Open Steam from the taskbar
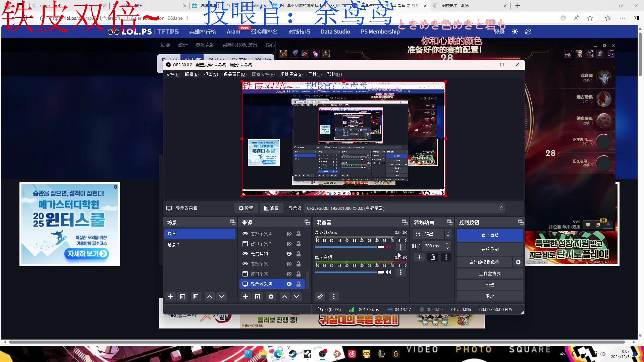The height and width of the screenshot is (362, 644). [x=292, y=354]
